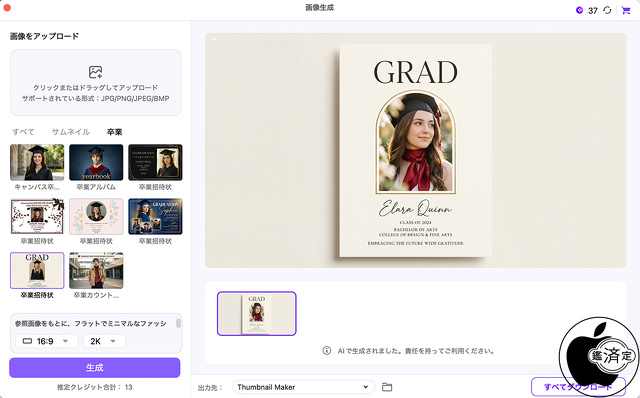Pick the black-and-gold 卒業招待状 template
The image size is (640, 398).
point(155,162)
